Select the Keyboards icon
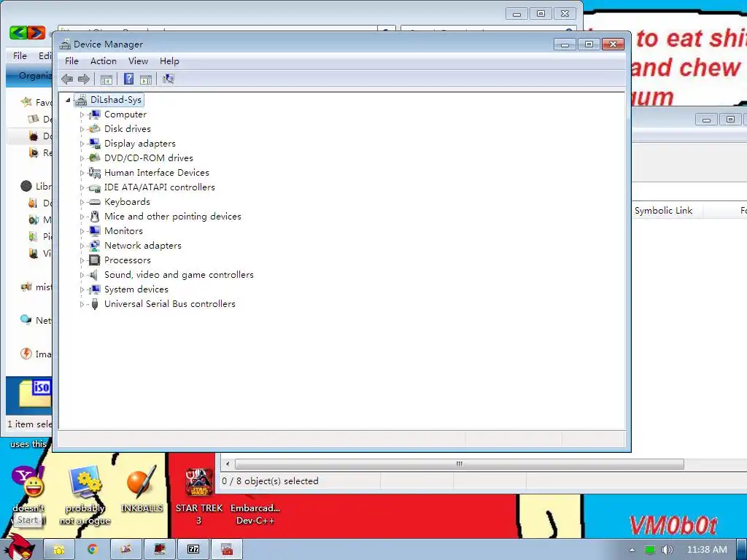 point(95,202)
